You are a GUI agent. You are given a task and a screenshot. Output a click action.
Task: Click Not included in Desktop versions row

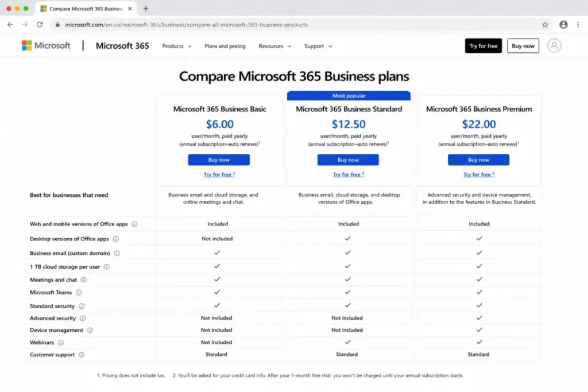(217, 239)
